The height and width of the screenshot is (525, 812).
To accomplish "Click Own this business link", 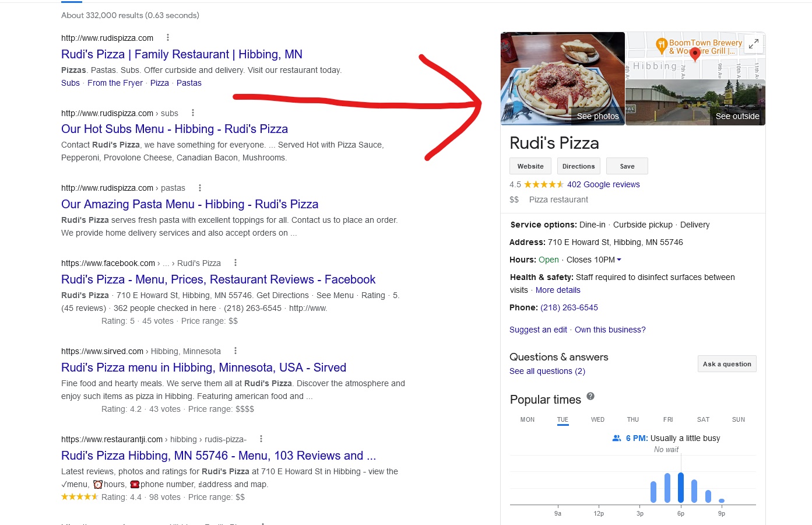I will coord(610,330).
